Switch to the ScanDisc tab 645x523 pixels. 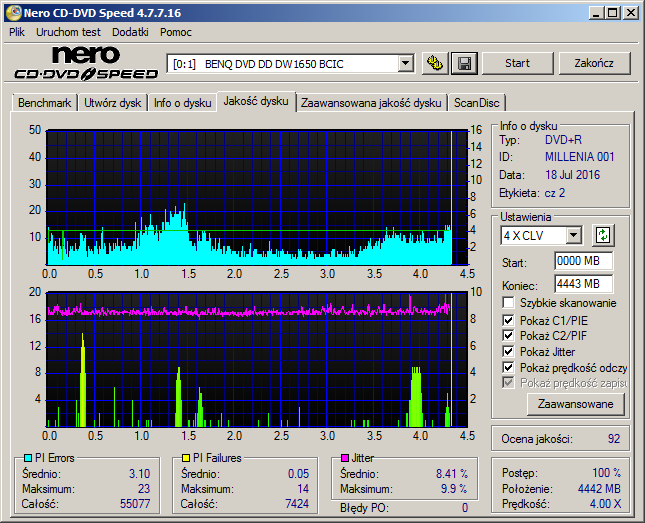pyautogui.click(x=476, y=103)
